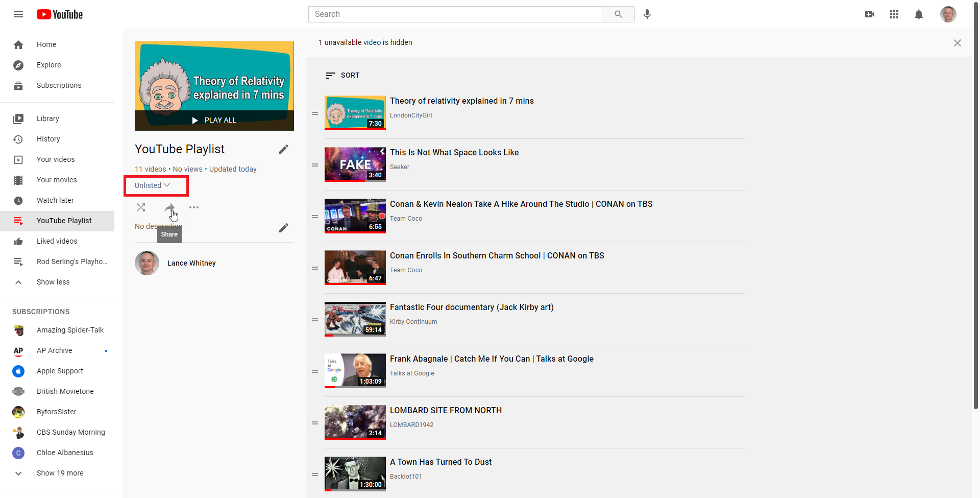Expand Show 19 more subscriptions
The width and height of the screenshot is (980, 498).
click(x=57, y=473)
